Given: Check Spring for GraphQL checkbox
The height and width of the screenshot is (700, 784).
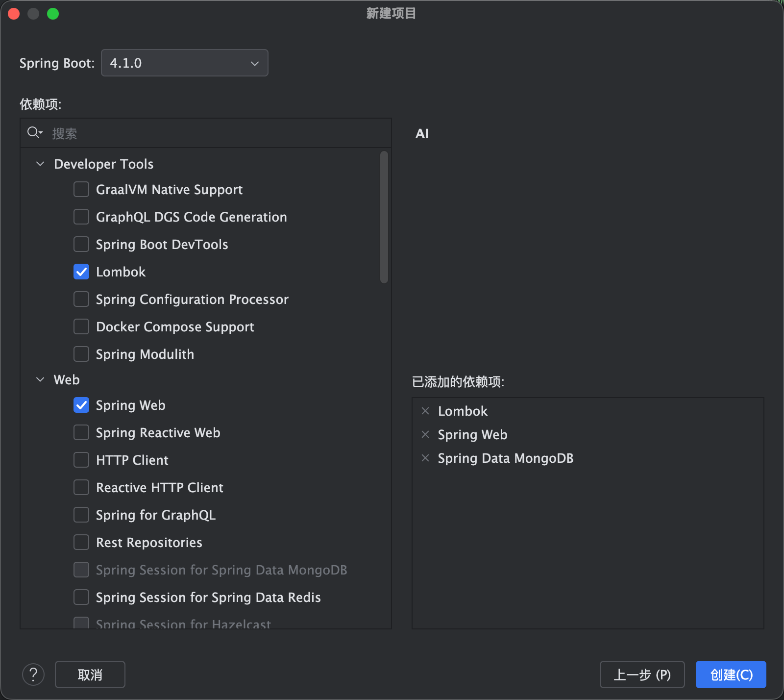Looking at the screenshot, I should tap(81, 515).
